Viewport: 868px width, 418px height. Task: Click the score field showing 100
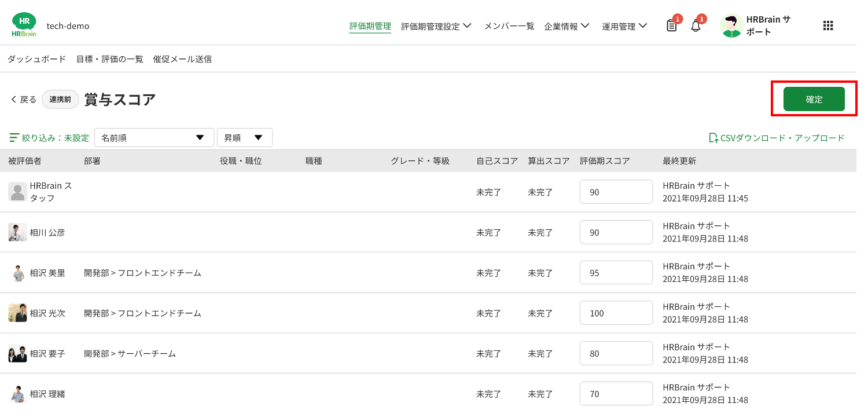pyautogui.click(x=616, y=313)
